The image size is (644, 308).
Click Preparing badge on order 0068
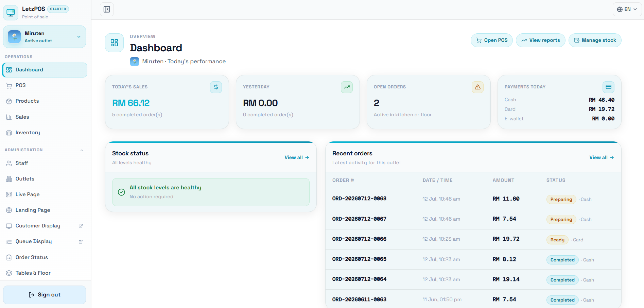[x=561, y=199]
